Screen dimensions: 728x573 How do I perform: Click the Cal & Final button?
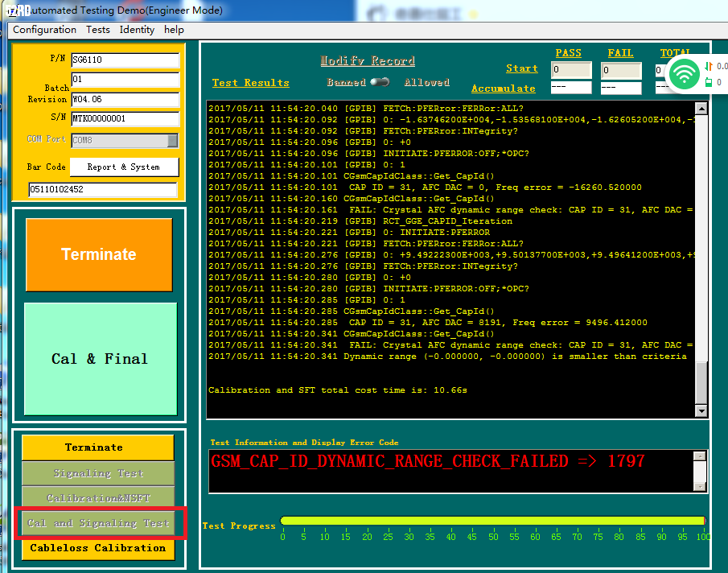pyautogui.click(x=101, y=359)
